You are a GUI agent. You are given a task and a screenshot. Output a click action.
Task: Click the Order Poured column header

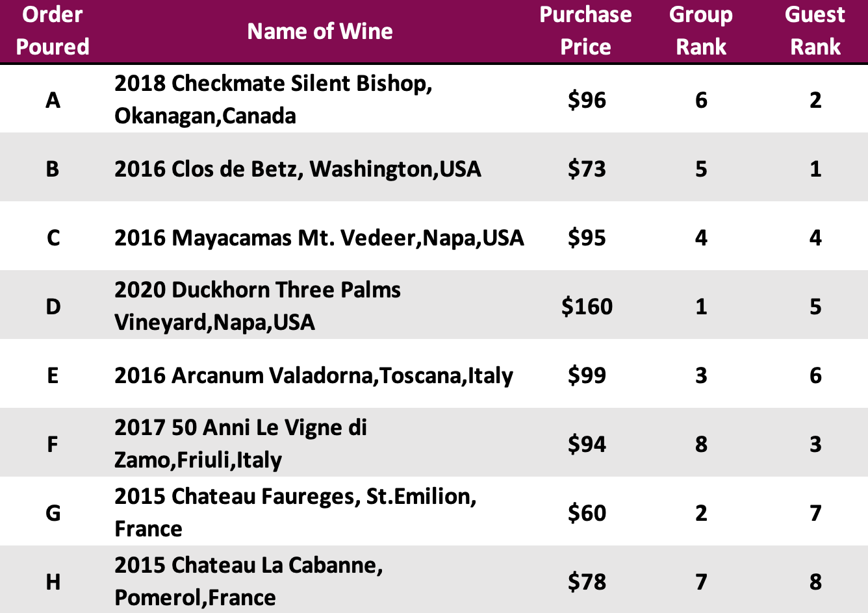coord(53,31)
